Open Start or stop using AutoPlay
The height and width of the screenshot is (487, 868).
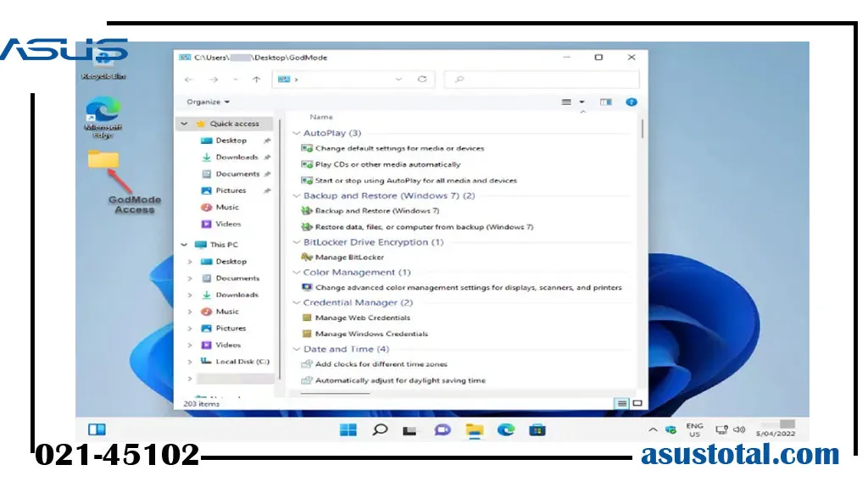pos(415,180)
